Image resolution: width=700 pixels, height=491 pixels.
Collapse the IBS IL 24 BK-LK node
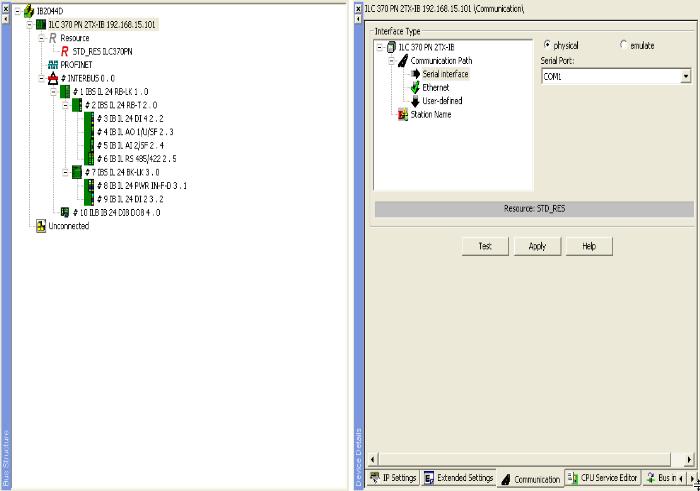coord(65,172)
